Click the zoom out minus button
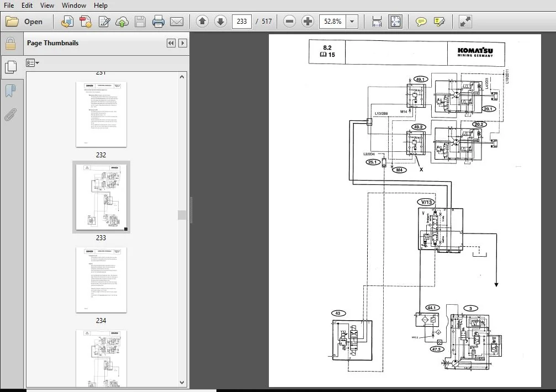This screenshot has width=556, height=392. pyautogui.click(x=289, y=22)
